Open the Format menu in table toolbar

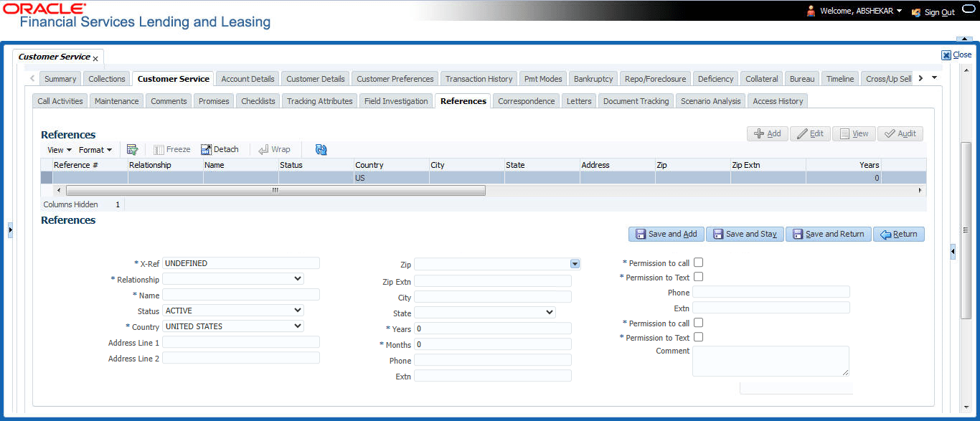95,150
